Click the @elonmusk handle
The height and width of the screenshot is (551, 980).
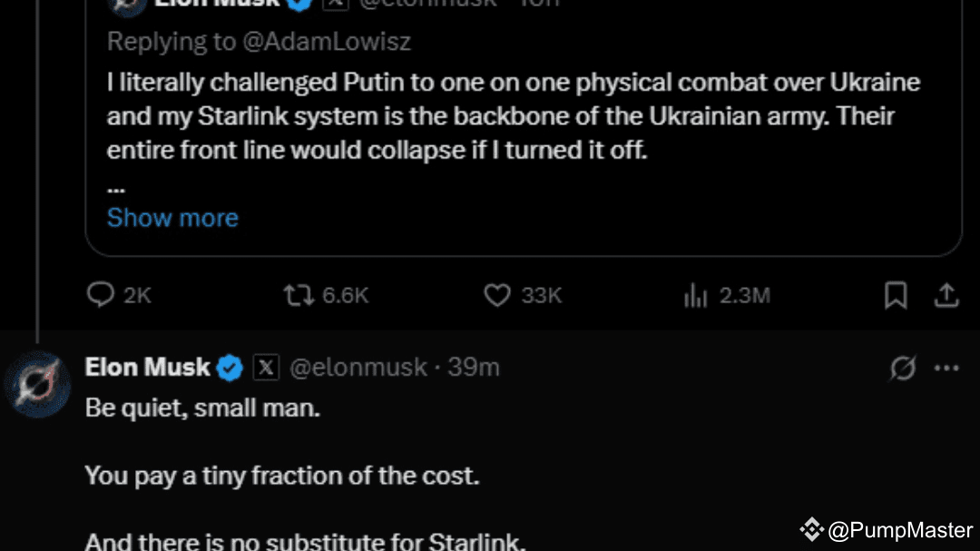click(358, 368)
